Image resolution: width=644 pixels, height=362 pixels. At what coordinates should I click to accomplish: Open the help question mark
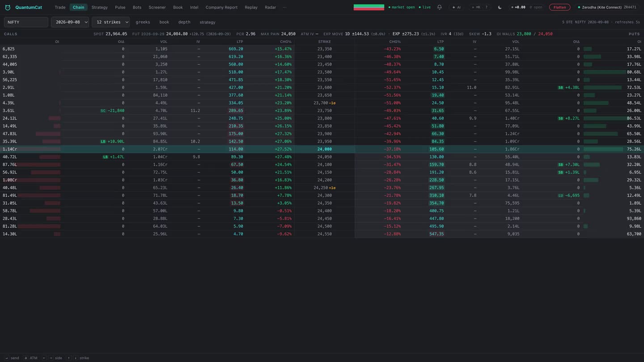tap(487, 7)
